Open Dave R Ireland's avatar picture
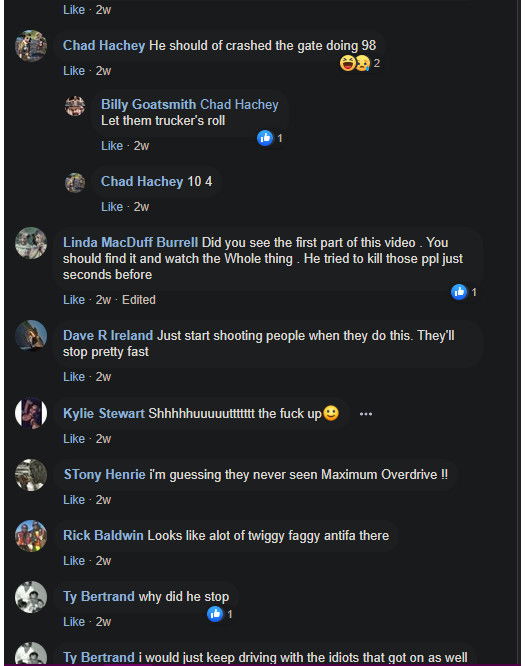 [x=31, y=336]
